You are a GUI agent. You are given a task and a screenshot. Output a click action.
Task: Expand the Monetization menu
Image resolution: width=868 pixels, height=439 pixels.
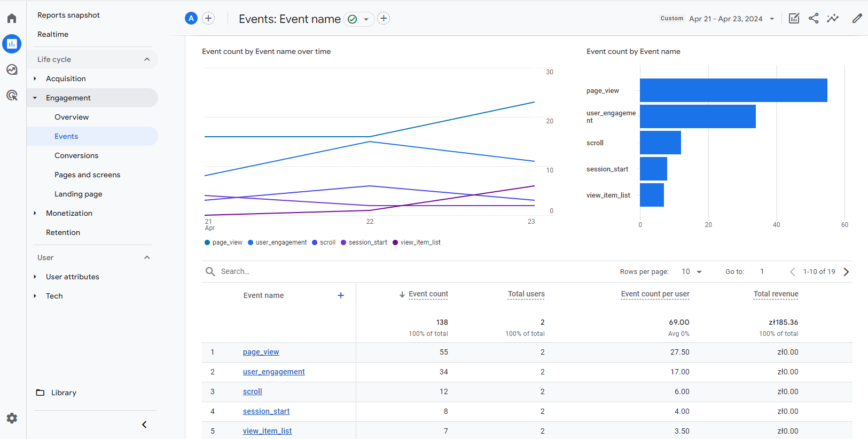[35, 213]
